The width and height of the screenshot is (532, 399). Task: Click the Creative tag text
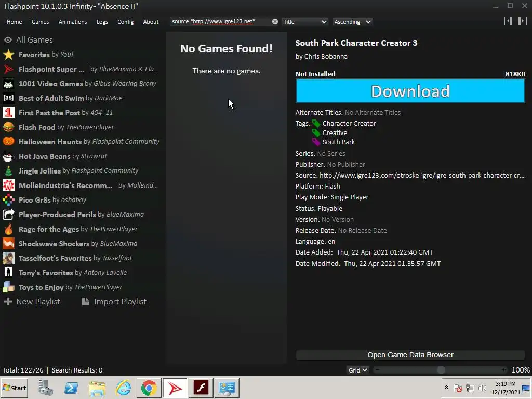point(335,132)
